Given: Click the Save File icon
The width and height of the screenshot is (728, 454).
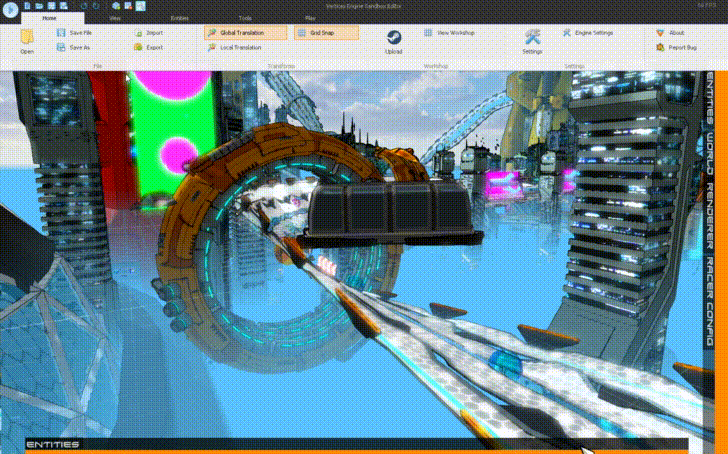Looking at the screenshot, I should coord(60,33).
